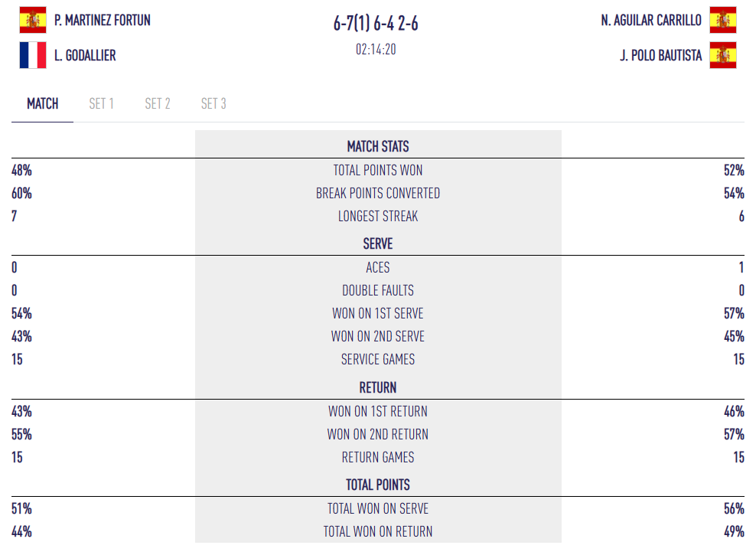Click the match score 6-7(1) 6-4 2-6
Screen dimensions: 756x555
tap(376, 24)
